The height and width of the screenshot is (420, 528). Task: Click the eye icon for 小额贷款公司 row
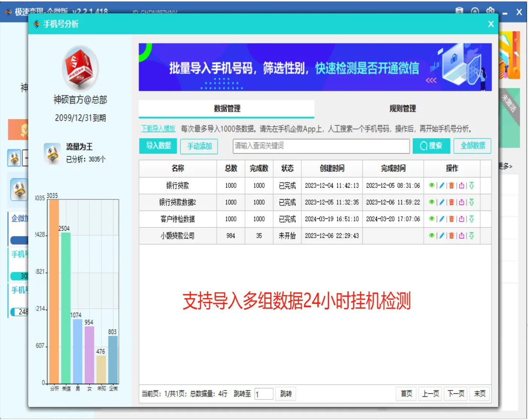pyautogui.click(x=431, y=236)
